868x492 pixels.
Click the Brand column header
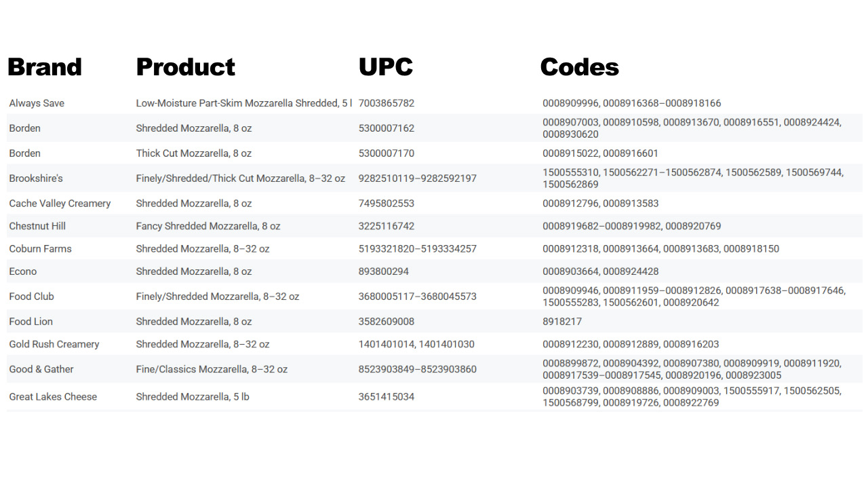point(45,67)
